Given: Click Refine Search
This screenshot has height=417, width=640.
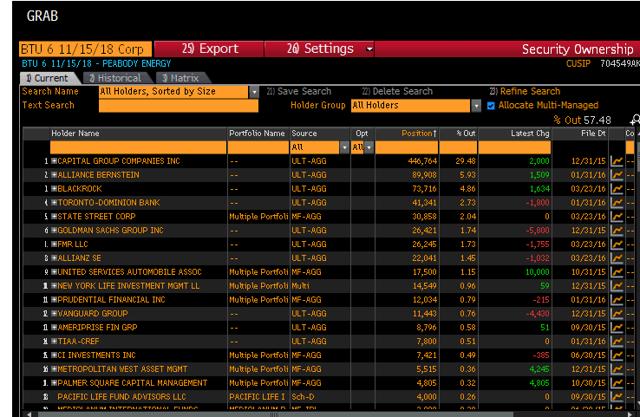Looking at the screenshot, I should coord(525,91).
